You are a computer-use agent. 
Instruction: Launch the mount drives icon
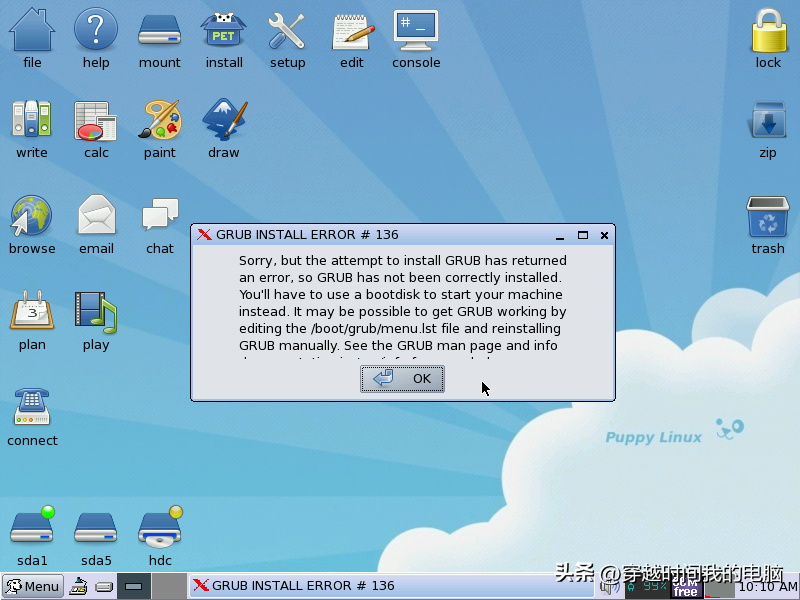[x=159, y=31]
